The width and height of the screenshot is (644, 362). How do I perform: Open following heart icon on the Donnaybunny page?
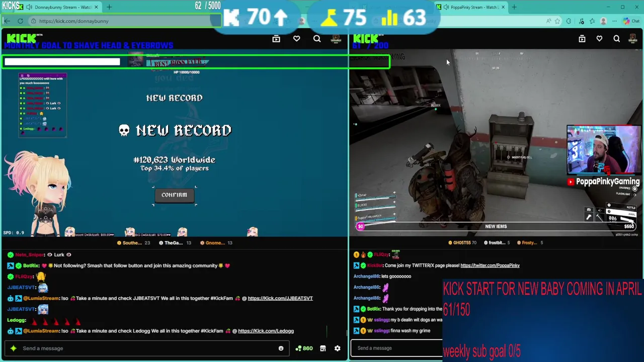click(297, 39)
